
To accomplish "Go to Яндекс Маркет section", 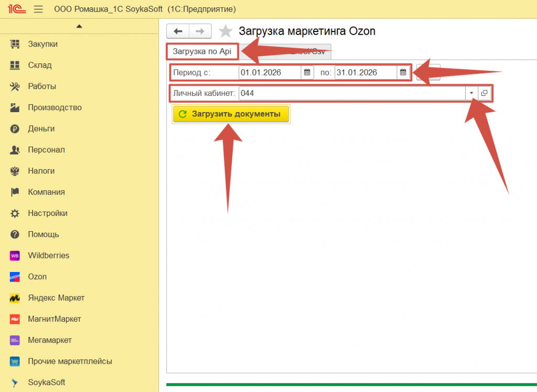I will pyautogui.click(x=56, y=298).
